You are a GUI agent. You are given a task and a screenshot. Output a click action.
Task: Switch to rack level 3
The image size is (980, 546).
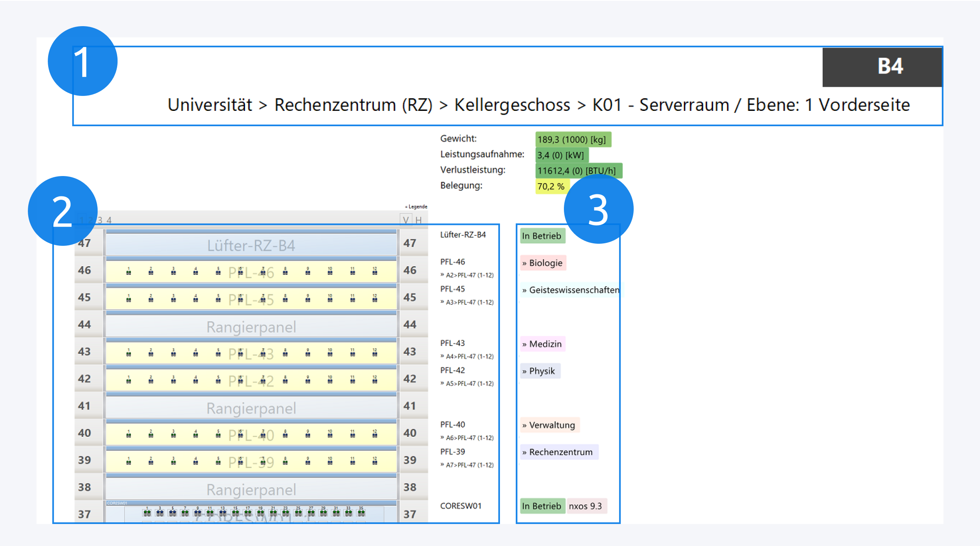tap(100, 220)
